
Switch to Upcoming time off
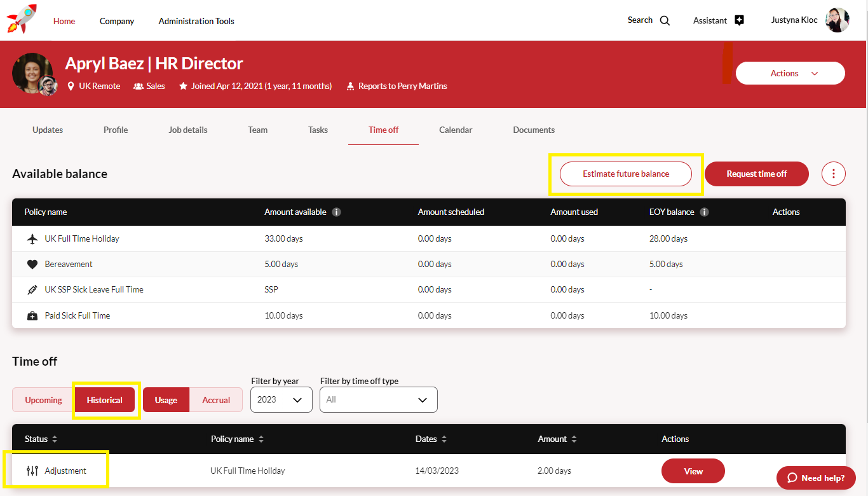coord(43,400)
